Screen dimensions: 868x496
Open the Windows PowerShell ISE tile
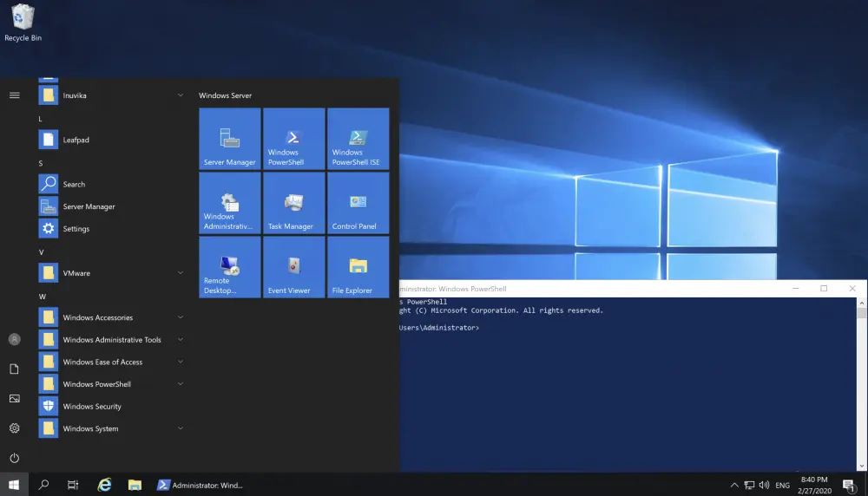[x=358, y=139]
